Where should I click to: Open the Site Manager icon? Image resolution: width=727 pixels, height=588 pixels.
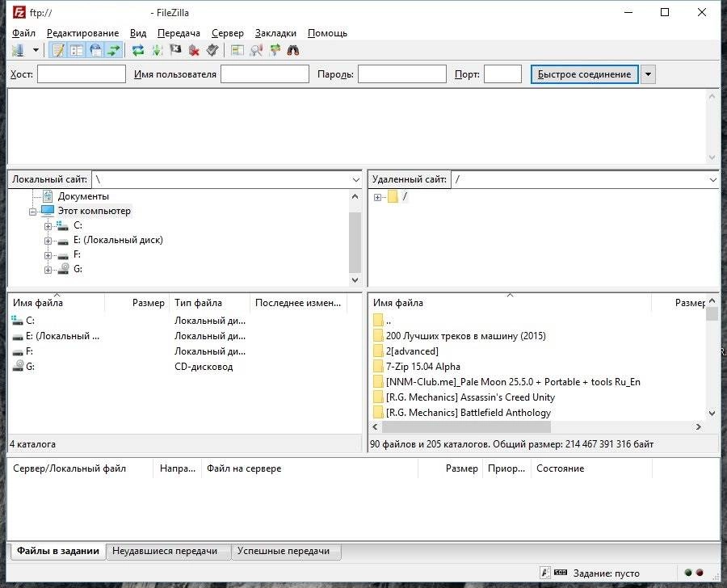click(19, 50)
